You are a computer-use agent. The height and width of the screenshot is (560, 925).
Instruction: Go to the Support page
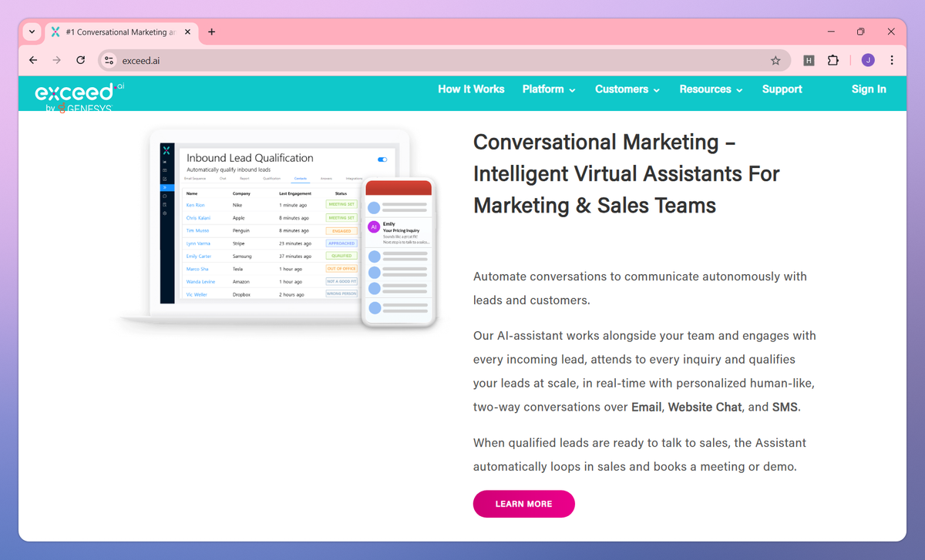tap(782, 89)
